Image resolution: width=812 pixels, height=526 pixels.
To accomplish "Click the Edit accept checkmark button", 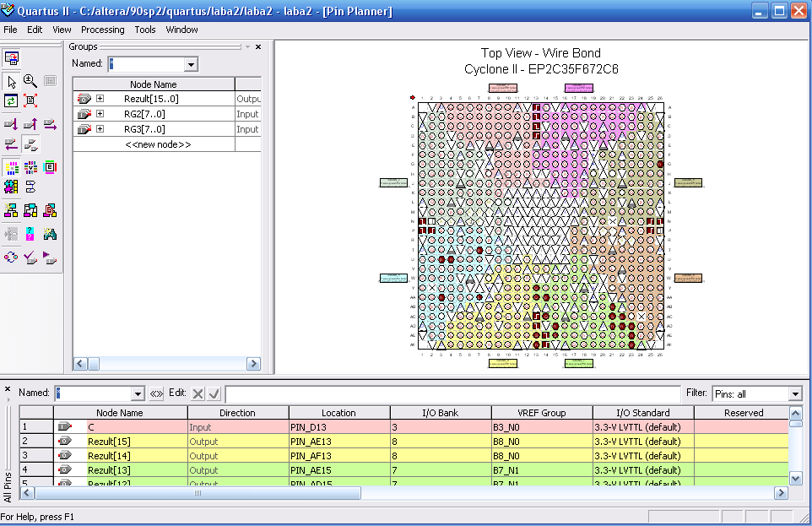I will point(214,393).
